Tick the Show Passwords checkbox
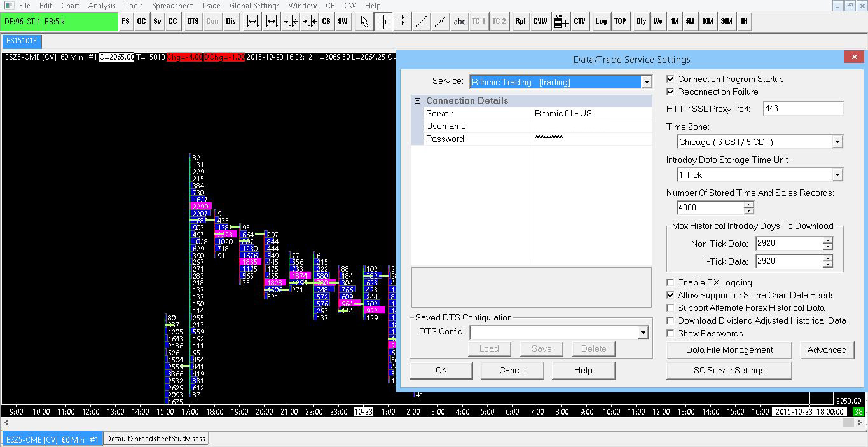The height and width of the screenshot is (447, 868). pos(670,333)
